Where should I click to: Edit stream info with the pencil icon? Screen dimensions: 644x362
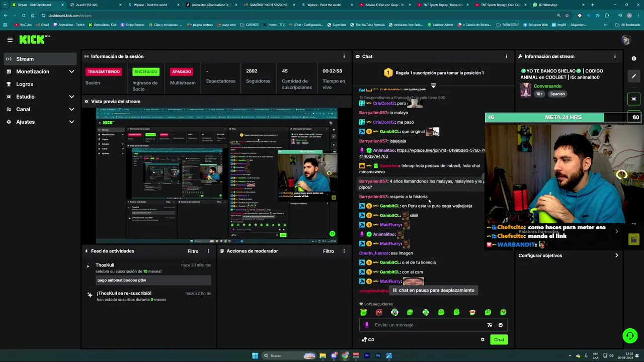point(634,76)
